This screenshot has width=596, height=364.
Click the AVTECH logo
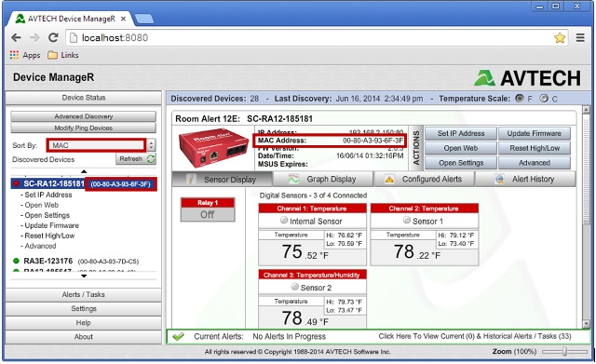[x=527, y=78]
